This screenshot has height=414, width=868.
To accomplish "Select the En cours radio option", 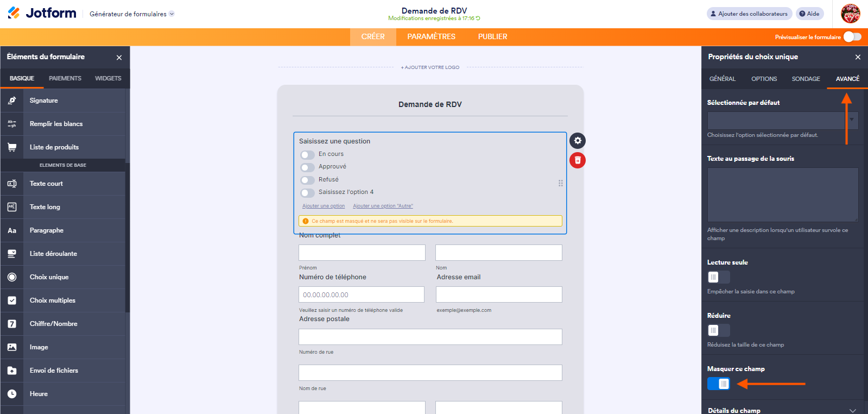I will (x=308, y=155).
